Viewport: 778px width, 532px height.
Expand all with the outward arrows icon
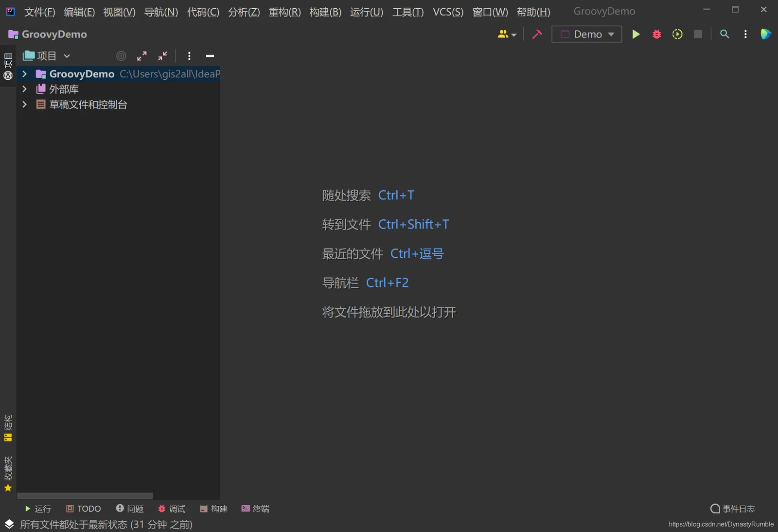pos(141,56)
